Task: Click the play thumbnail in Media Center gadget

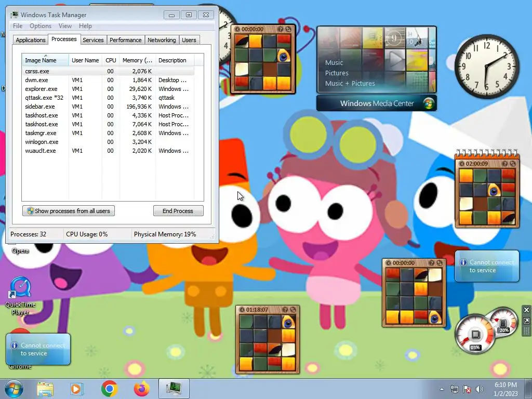Action: click(x=395, y=60)
